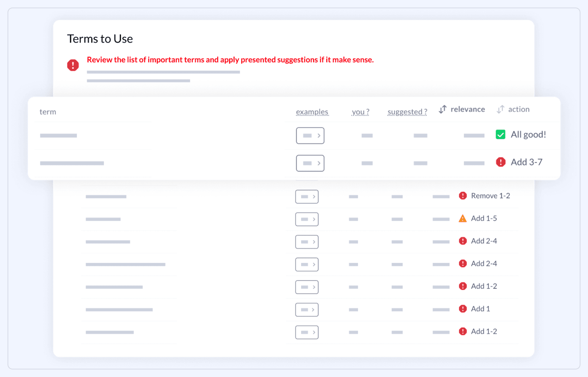Click the red badge beside 'Add 2-4'
The width and height of the screenshot is (588, 377).
point(463,241)
